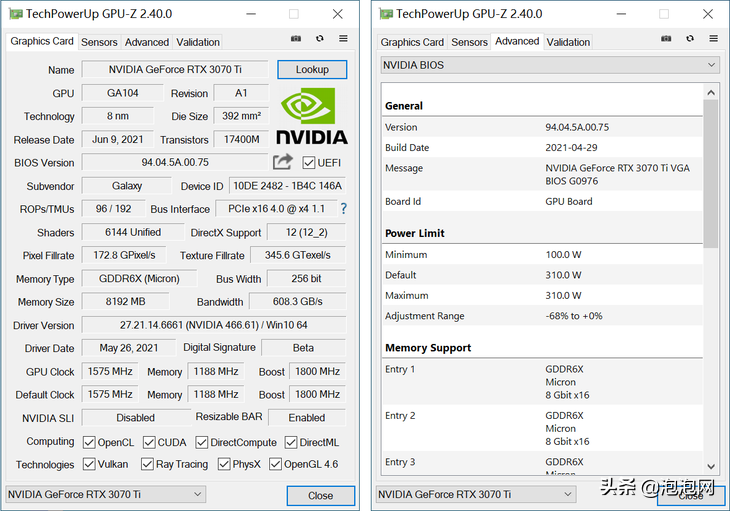
Task: Click Minimum power limit value 100.0 W
Action: click(x=563, y=255)
